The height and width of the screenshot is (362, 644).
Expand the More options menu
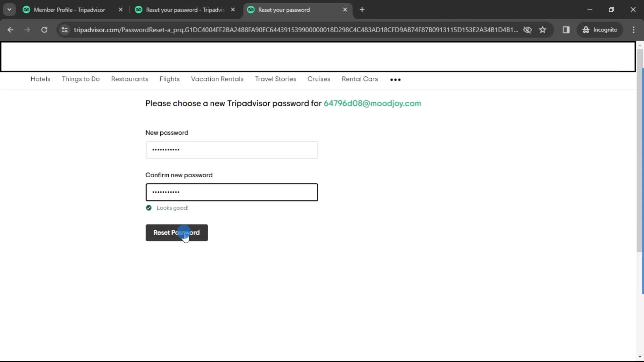tap(395, 79)
